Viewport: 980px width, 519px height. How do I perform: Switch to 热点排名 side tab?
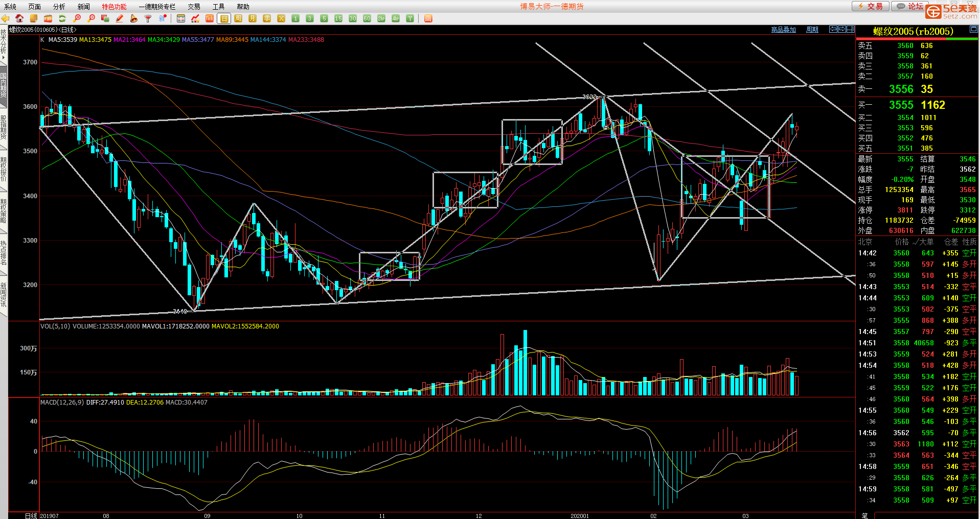(x=4, y=253)
